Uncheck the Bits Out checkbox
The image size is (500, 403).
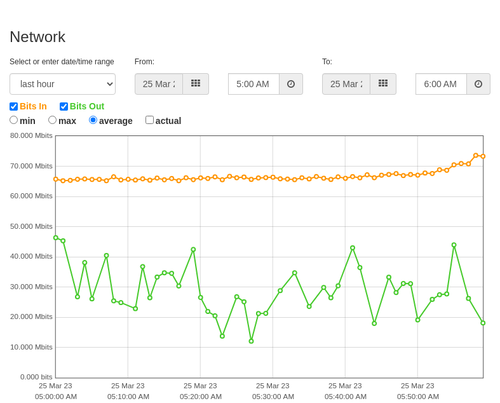[64, 106]
